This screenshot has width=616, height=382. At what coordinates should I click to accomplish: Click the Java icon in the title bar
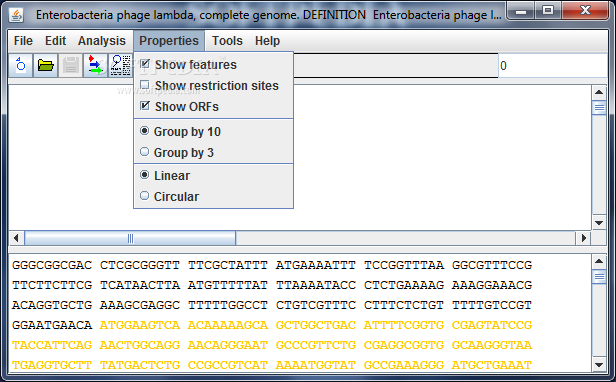point(16,15)
